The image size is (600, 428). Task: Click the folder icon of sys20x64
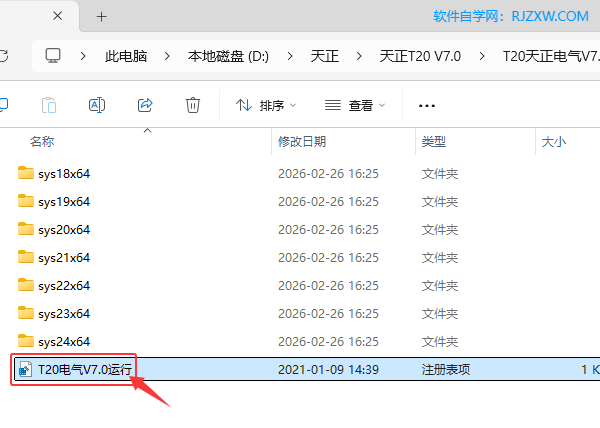point(26,229)
